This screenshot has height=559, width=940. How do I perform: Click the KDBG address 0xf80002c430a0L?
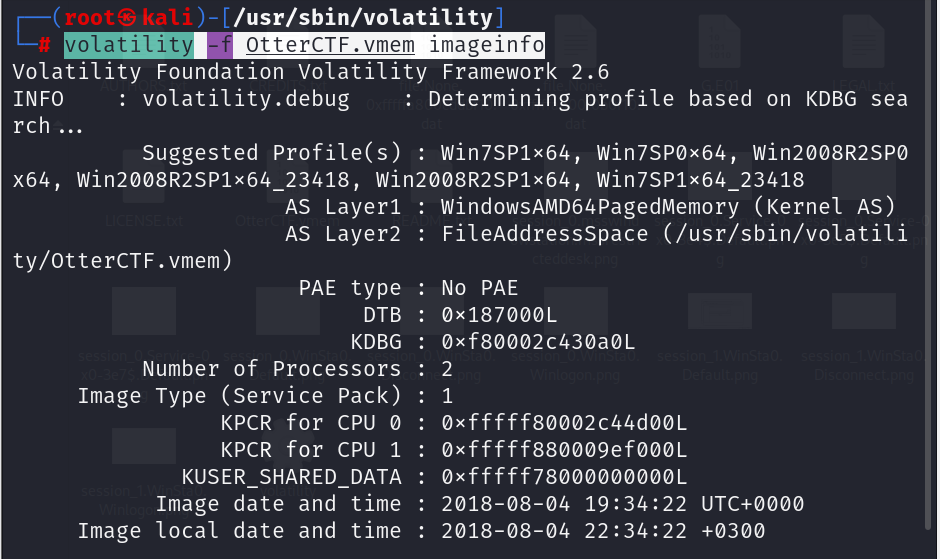click(x=539, y=342)
